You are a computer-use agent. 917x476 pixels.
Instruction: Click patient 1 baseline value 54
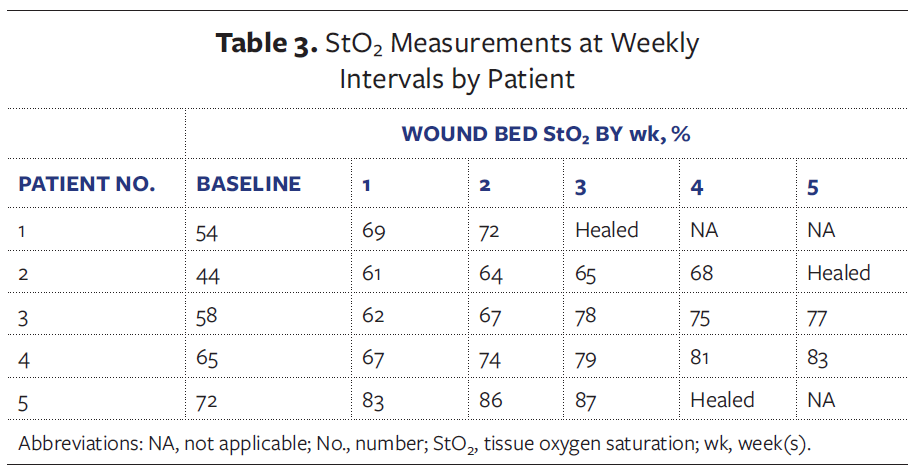point(209,231)
